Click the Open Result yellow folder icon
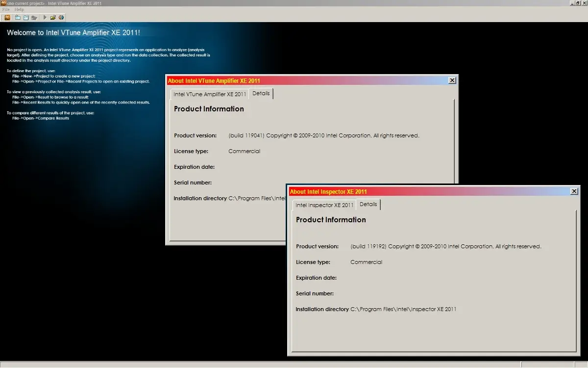This screenshot has height=368, width=588. pyautogui.click(x=53, y=18)
